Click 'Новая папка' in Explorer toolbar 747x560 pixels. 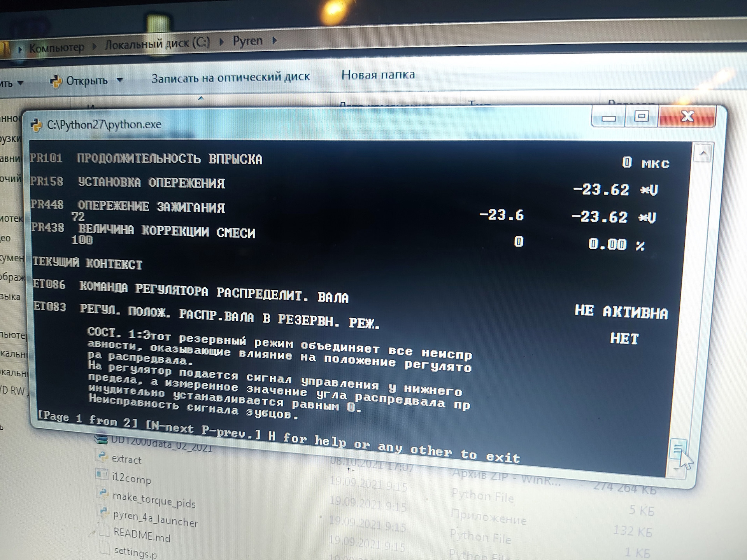(378, 75)
